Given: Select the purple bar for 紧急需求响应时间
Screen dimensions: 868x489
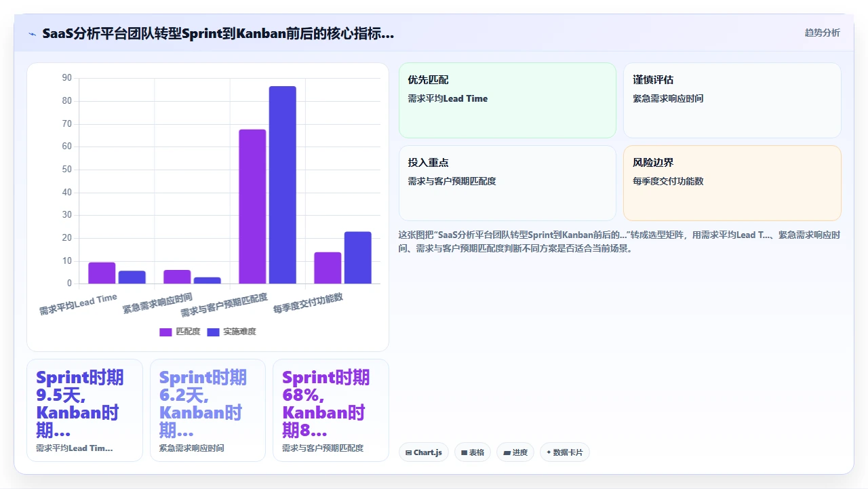Looking at the screenshot, I should tap(177, 277).
